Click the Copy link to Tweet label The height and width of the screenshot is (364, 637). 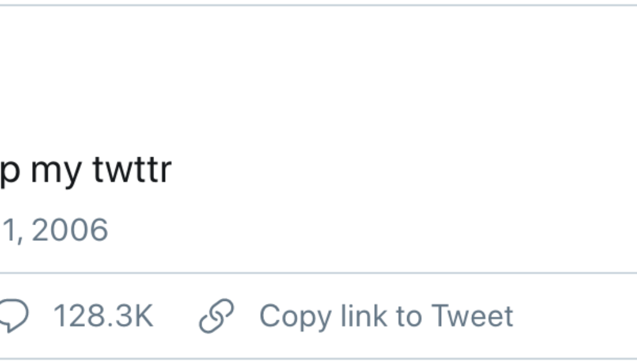[x=386, y=315]
